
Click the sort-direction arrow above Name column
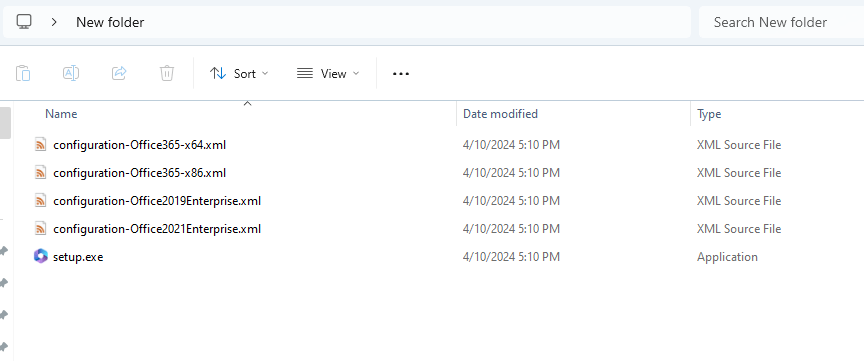tap(247, 103)
